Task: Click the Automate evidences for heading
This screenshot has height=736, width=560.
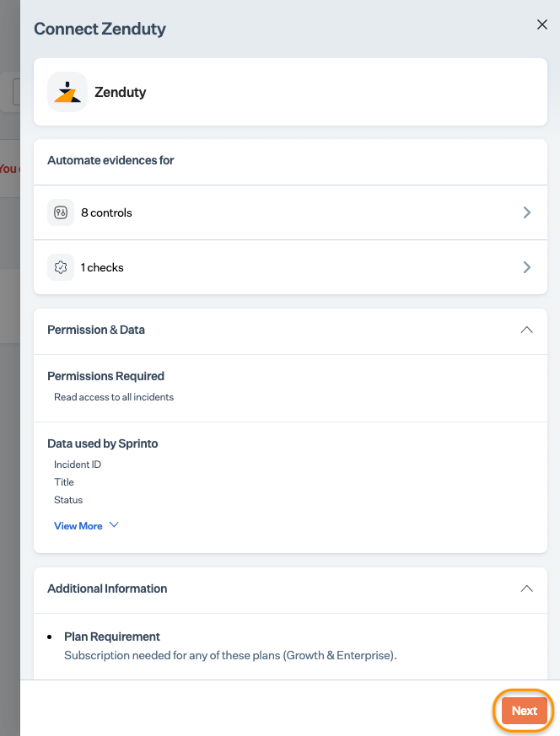Action: (110, 160)
